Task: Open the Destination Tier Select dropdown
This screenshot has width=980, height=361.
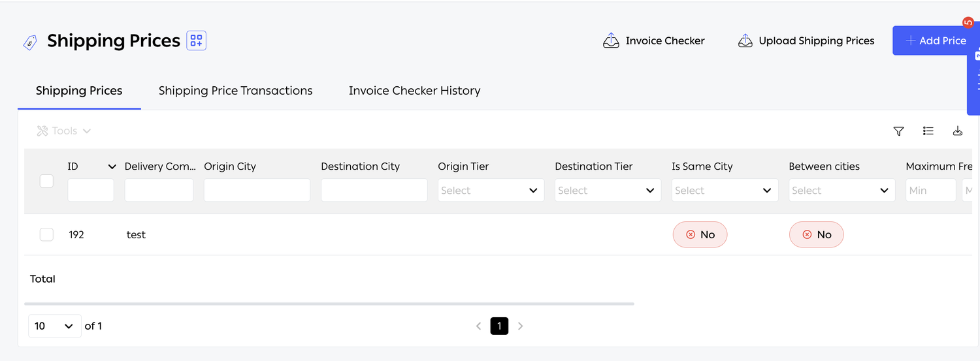Action: click(608, 190)
